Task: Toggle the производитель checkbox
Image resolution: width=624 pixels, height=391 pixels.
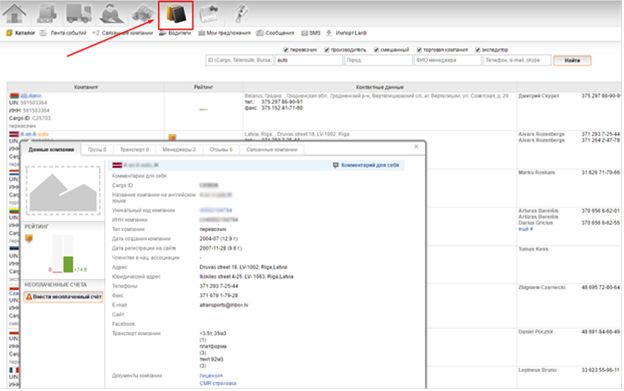Action: [x=326, y=50]
